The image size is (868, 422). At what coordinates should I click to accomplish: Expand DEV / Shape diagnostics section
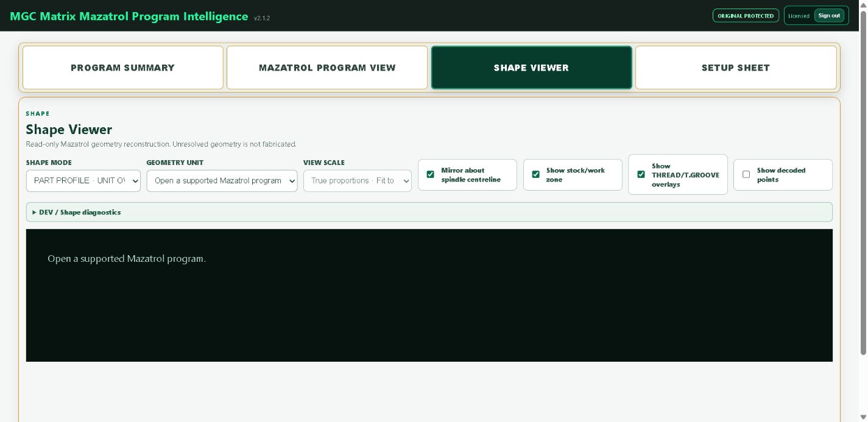pos(429,212)
